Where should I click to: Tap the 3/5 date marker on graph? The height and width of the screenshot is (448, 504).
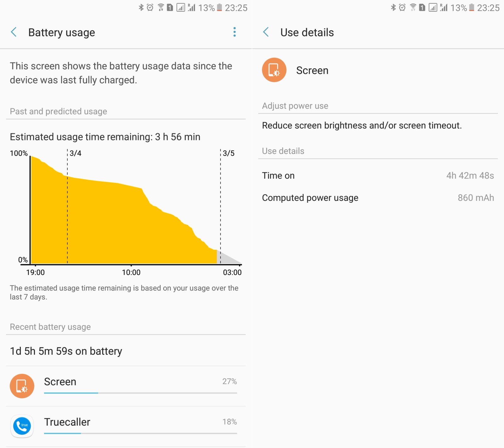[x=229, y=153]
